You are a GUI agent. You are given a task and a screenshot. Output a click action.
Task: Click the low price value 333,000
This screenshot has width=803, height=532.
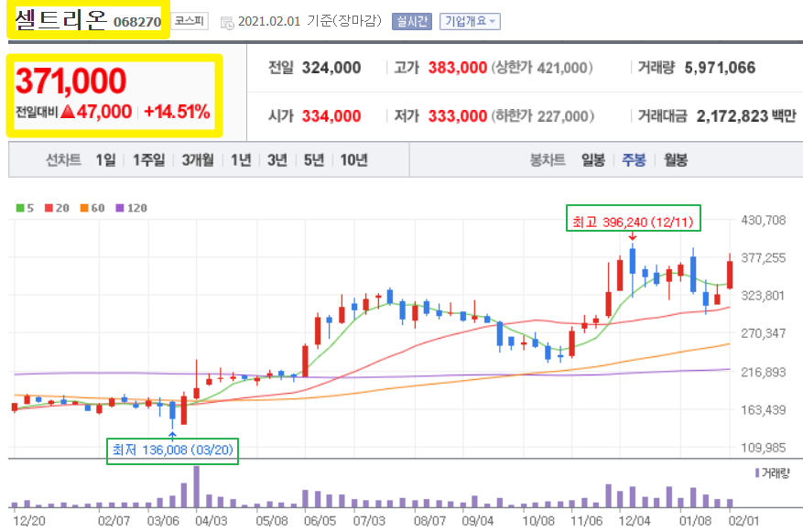tap(457, 116)
